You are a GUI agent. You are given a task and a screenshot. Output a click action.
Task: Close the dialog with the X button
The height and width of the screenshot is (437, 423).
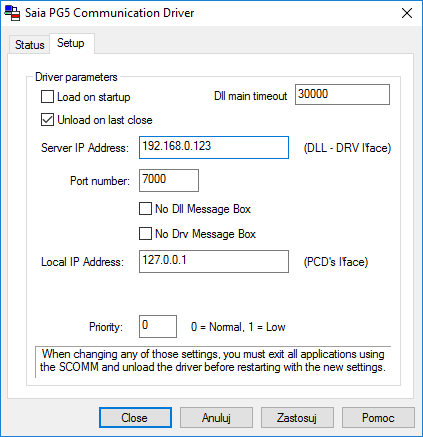pos(407,13)
